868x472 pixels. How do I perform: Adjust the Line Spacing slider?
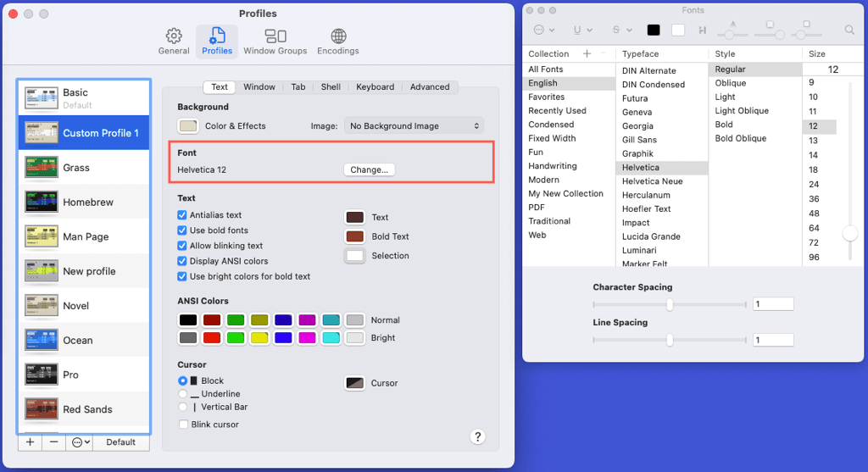670,340
